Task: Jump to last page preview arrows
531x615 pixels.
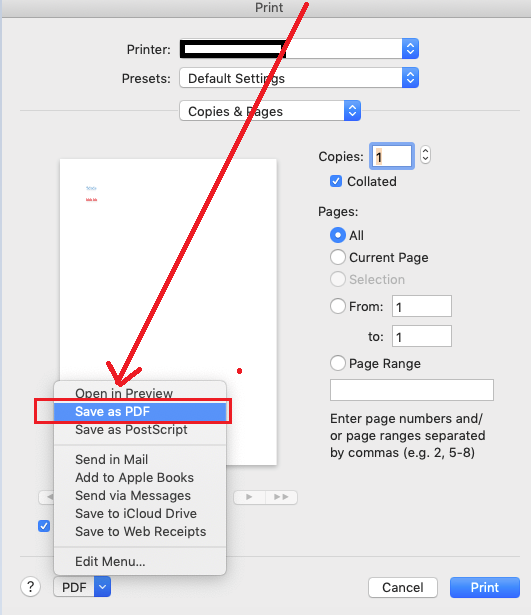Action: click(281, 497)
